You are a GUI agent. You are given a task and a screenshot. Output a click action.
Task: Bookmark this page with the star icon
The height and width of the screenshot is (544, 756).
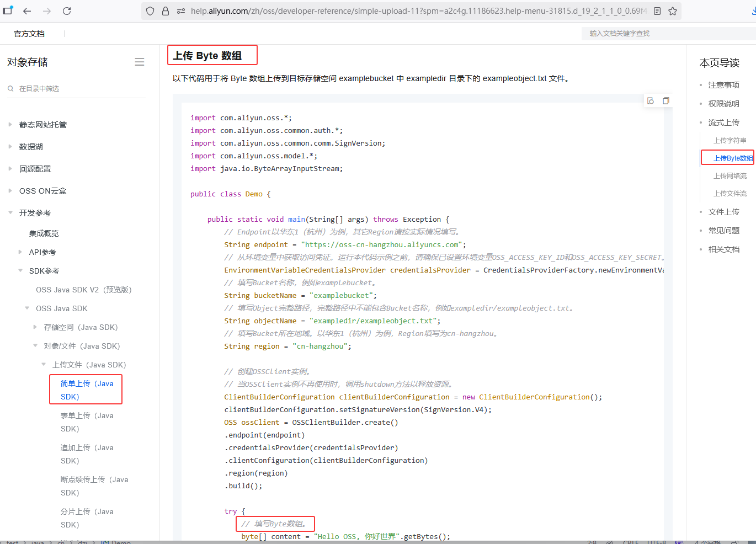(x=673, y=11)
